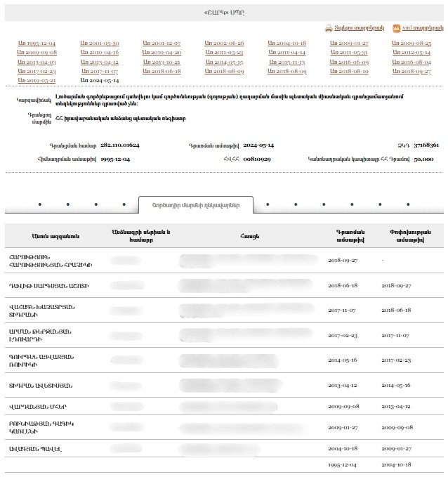
Task: Go to the 2009-08-25 version
Action: (x=411, y=44)
